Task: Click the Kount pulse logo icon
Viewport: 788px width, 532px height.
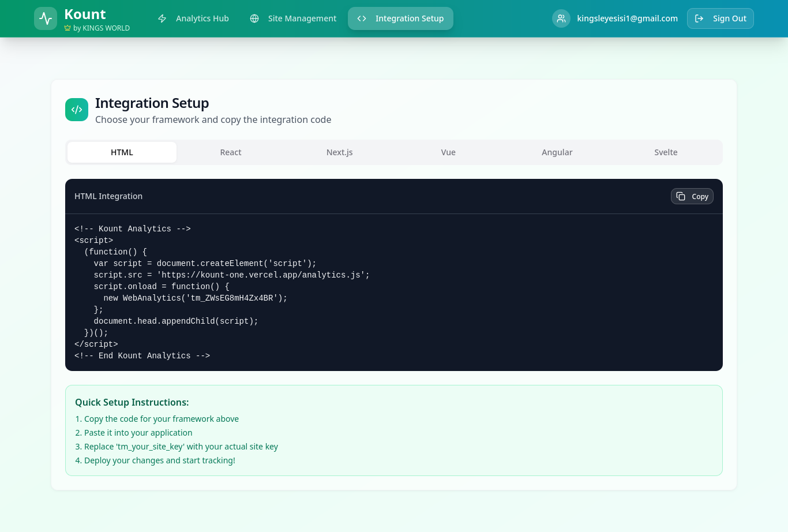Action: [x=46, y=18]
